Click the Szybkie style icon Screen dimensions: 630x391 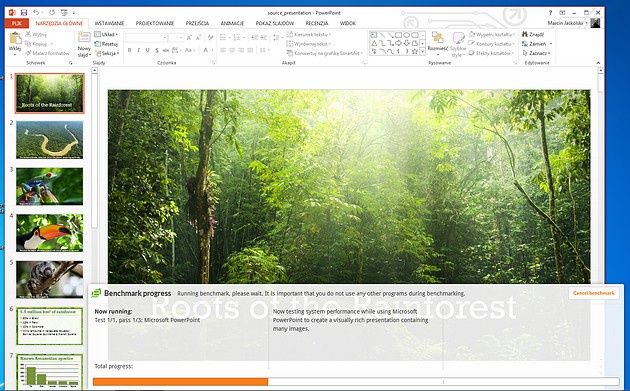coord(458,38)
